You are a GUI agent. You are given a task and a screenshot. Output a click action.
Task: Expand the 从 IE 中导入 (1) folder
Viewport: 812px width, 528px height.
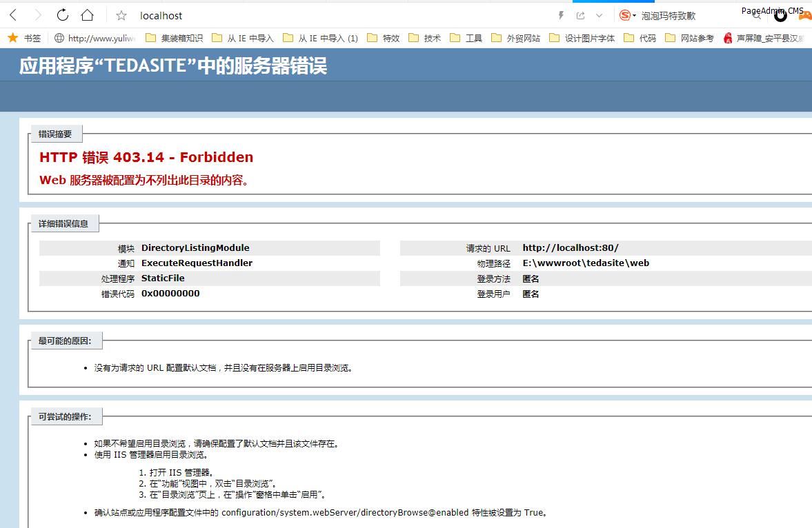(320, 38)
